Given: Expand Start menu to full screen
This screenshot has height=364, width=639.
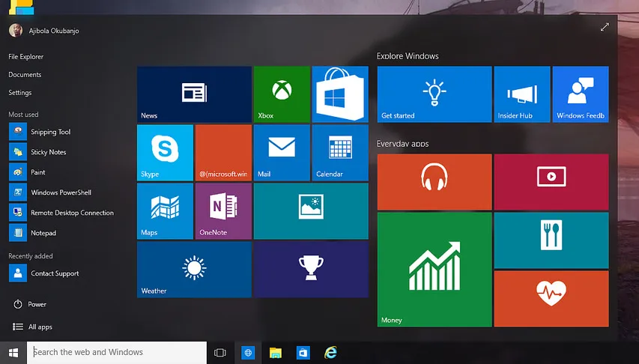Looking at the screenshot, I should [605, 27].
